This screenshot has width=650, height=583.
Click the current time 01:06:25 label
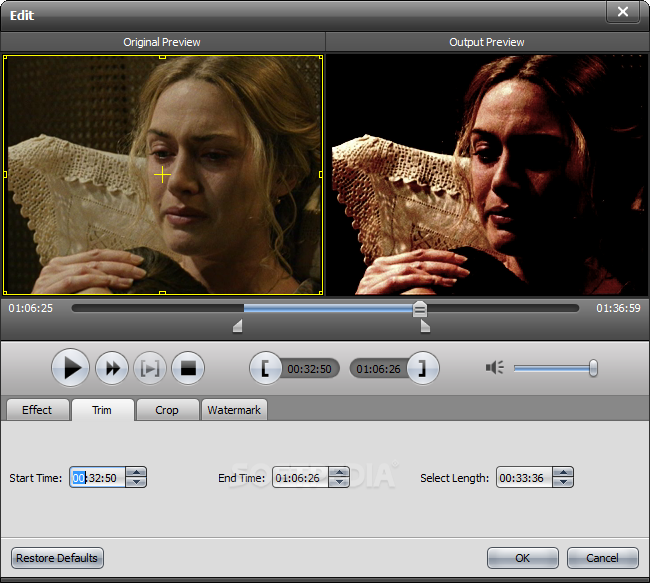coord(31,308)
